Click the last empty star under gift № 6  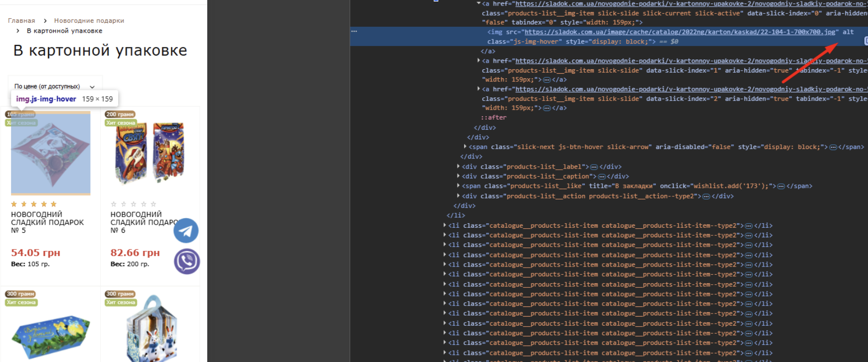point(153,204)
